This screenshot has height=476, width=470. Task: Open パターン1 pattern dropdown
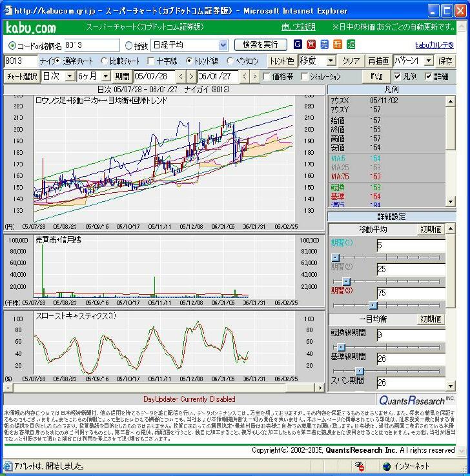pyautogui.click(x=428, y=61)
